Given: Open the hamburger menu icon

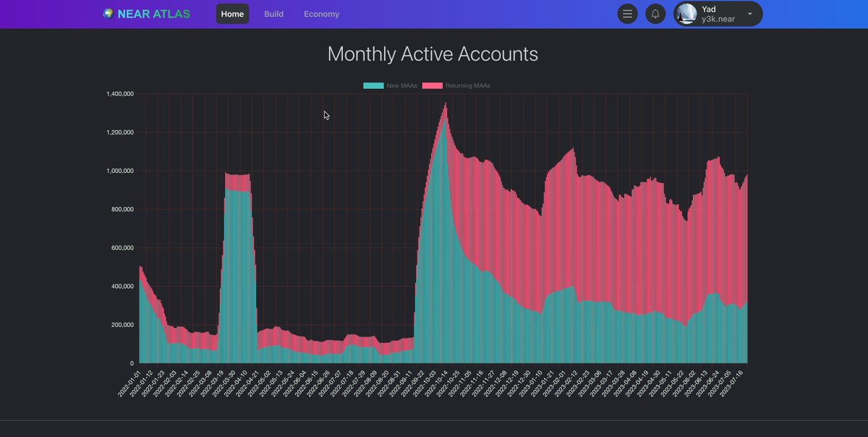Looking at the screenshot, I should [x=627, y=14].
